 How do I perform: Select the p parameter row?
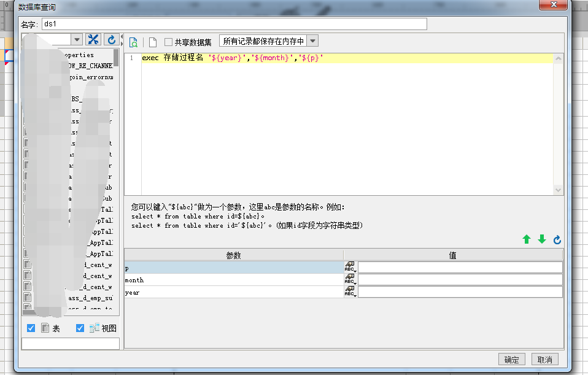(x=234, y=268)
